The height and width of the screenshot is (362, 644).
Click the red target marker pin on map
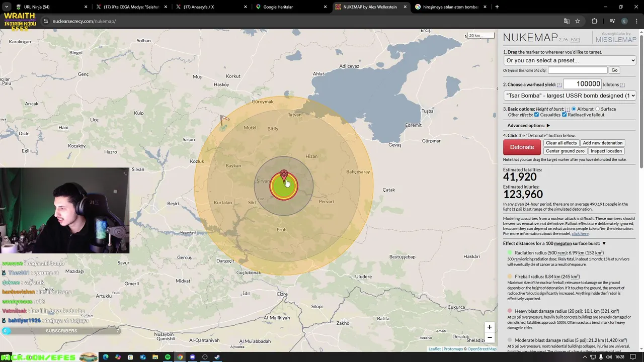point(284,175)
